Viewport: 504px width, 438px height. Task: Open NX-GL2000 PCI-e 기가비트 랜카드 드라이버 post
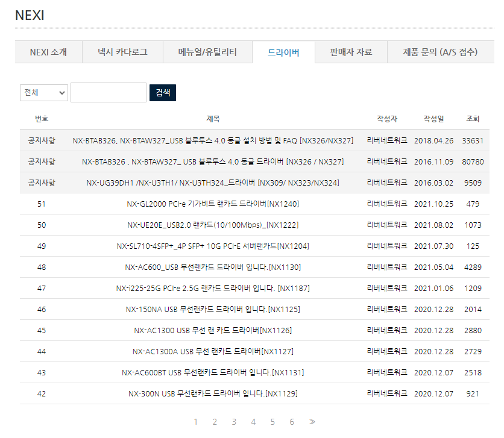click(213, 204)
